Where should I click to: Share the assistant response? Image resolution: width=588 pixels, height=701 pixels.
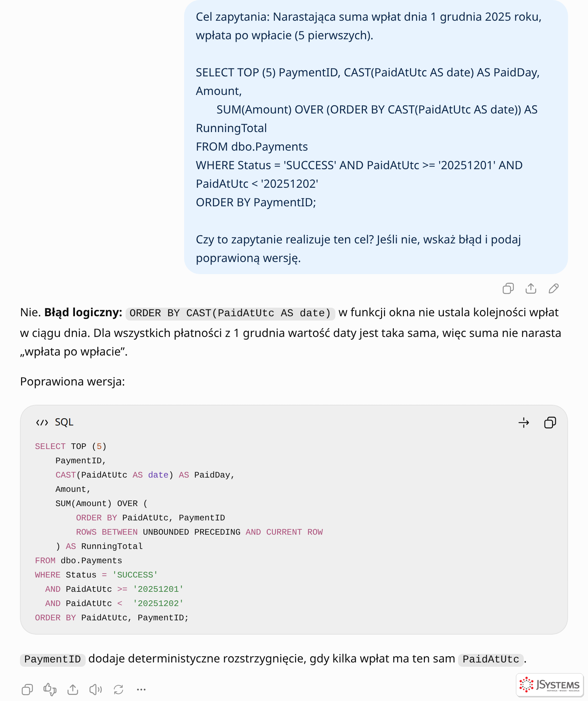pyautogui.click(x=73, y=690)
